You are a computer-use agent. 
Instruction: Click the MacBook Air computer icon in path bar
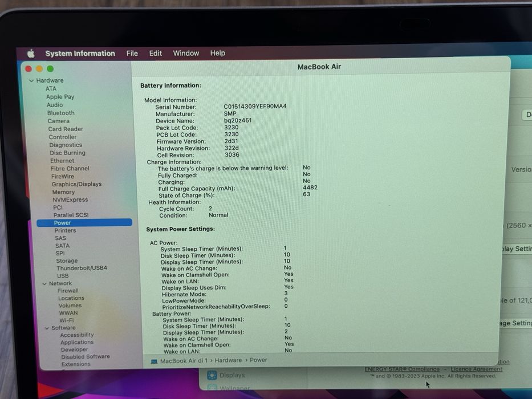coord(154,361)
